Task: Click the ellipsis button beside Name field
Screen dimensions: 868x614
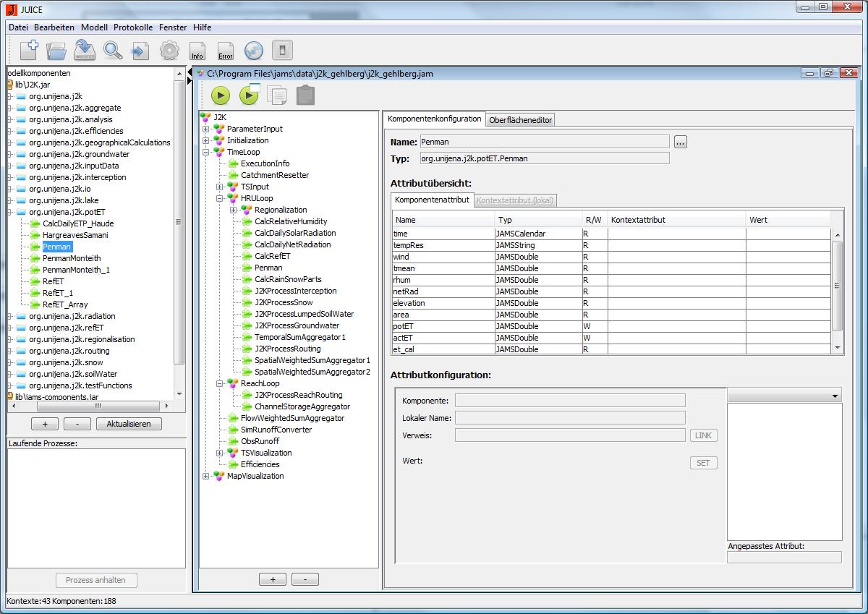Action: pyautogui.click(x=680, y=142)
